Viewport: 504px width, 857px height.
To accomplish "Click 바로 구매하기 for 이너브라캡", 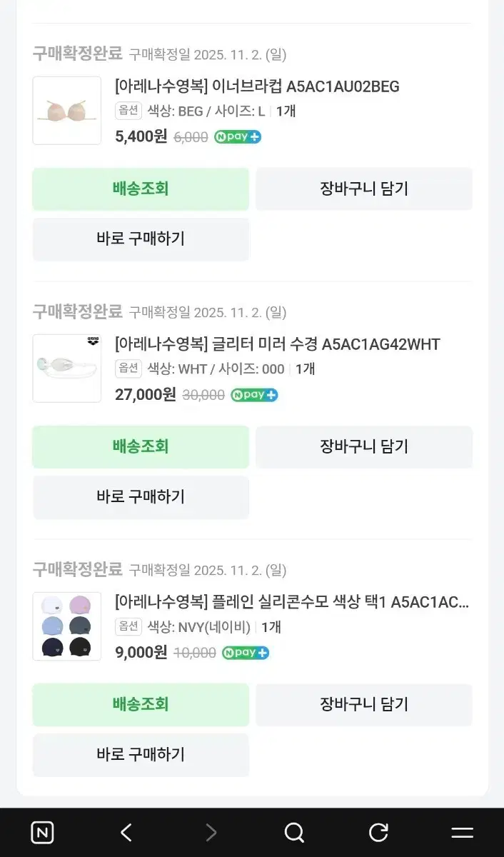I will click(141, 239).
